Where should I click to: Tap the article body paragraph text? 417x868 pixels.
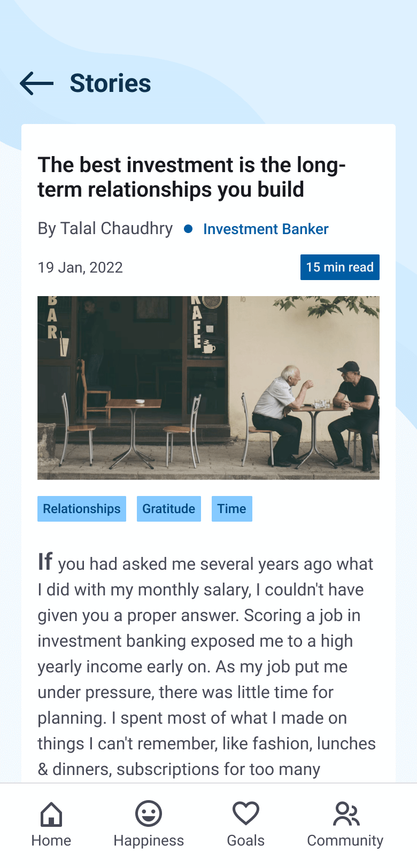coord(206,666)
